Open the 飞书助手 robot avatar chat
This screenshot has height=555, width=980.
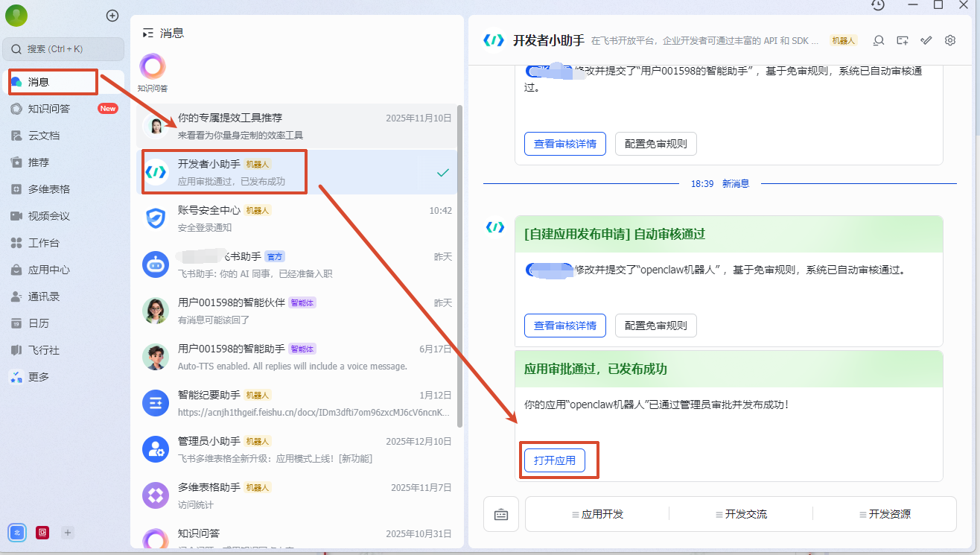pyautogui.click(x=156, y=264)
